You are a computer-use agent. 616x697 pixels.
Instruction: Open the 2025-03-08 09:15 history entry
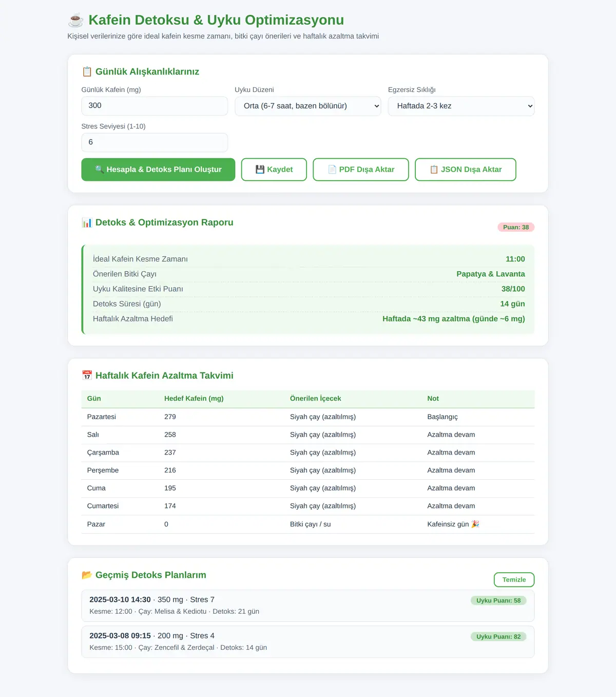(x=308, y=642)
